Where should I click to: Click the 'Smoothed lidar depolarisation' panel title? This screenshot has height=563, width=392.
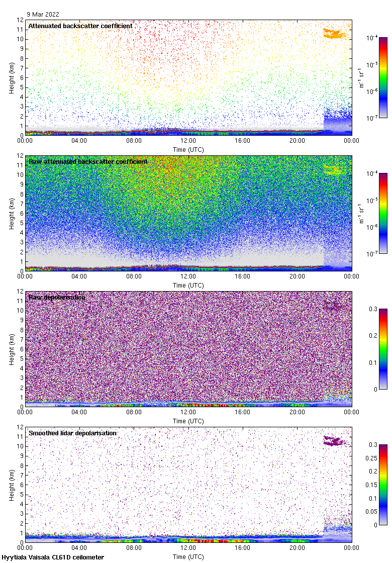[72, 433]
